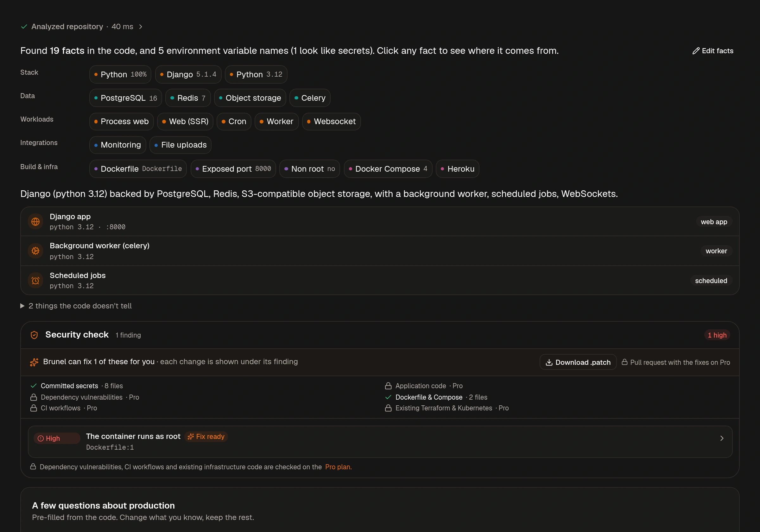This screenshot has width=760, height=532.
Task: Open the container runs as root finding
Action: pyautogui.click(x=380, y=442)
